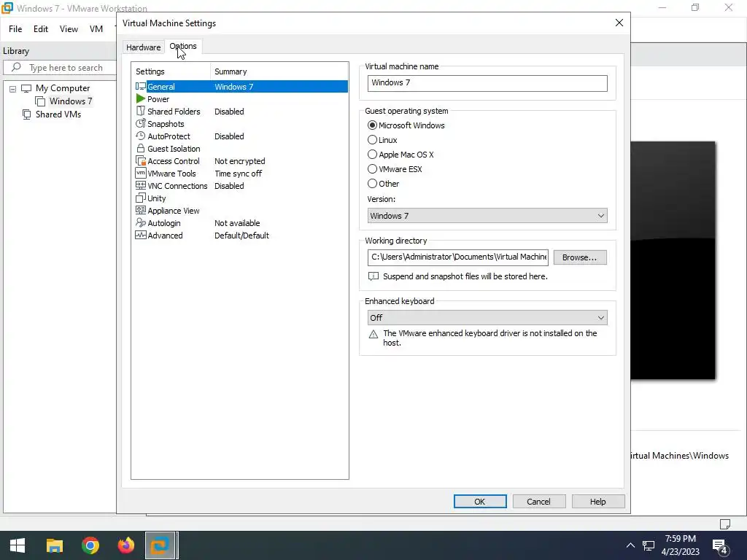Click the 'Not available' summary text
747x560 pixels.
[x=237, y=223]
